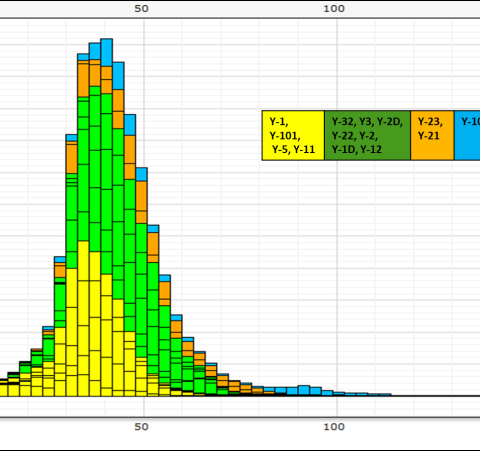Click the dark green legend box listing Y-32

click(367, 135)
